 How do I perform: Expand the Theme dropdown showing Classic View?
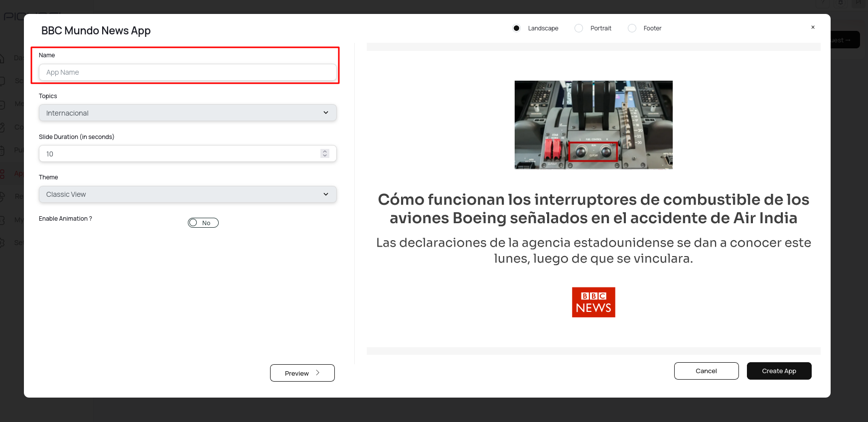tap(187, 194)
